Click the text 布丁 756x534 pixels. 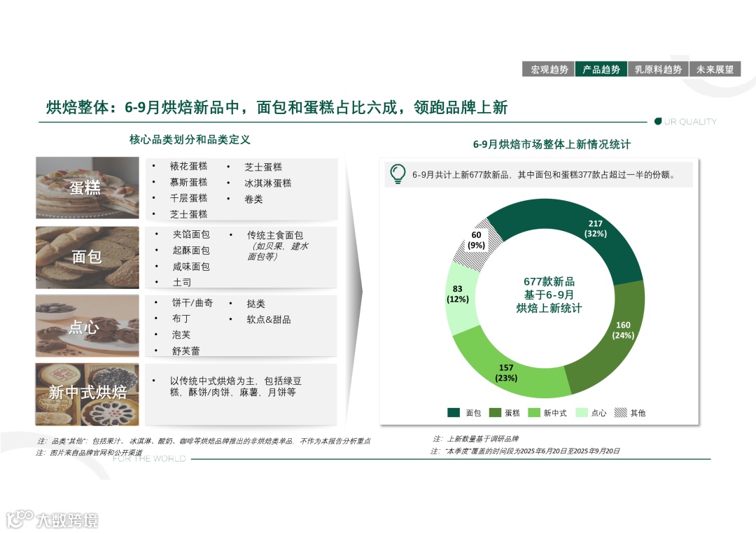coord(181,319)
